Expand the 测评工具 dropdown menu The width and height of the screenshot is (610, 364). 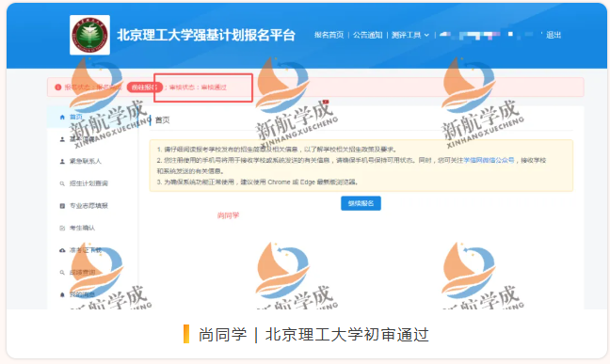410,35
